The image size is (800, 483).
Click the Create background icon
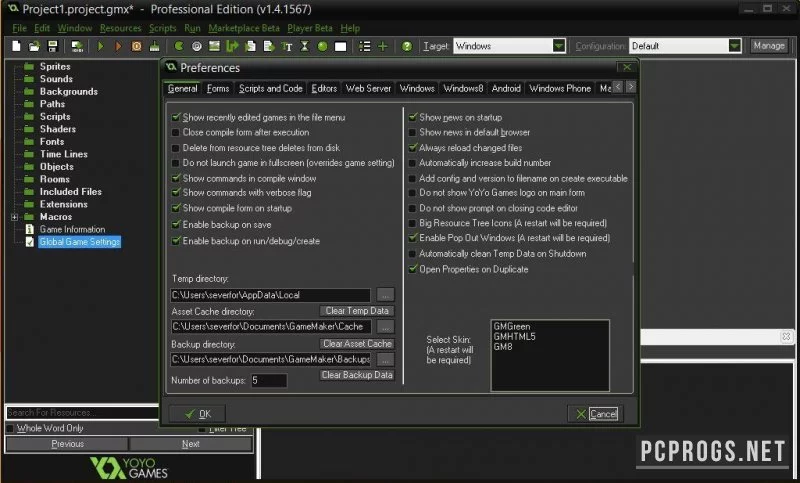[214, 46]
